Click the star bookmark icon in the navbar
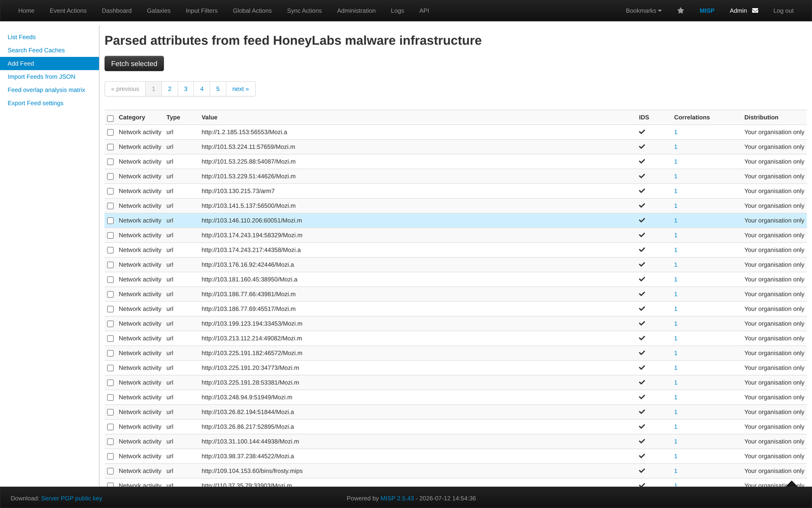 coord(681,11)
